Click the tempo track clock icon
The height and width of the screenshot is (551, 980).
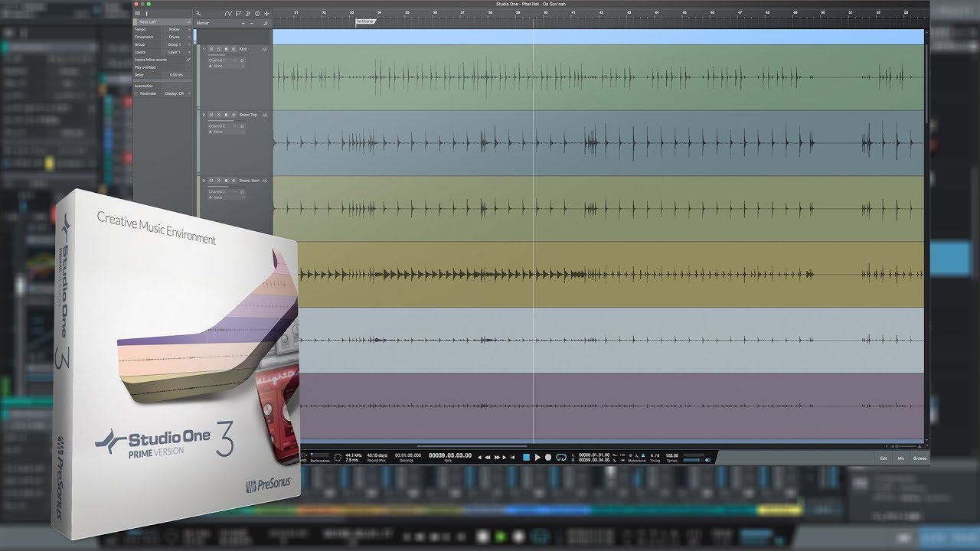257,13
